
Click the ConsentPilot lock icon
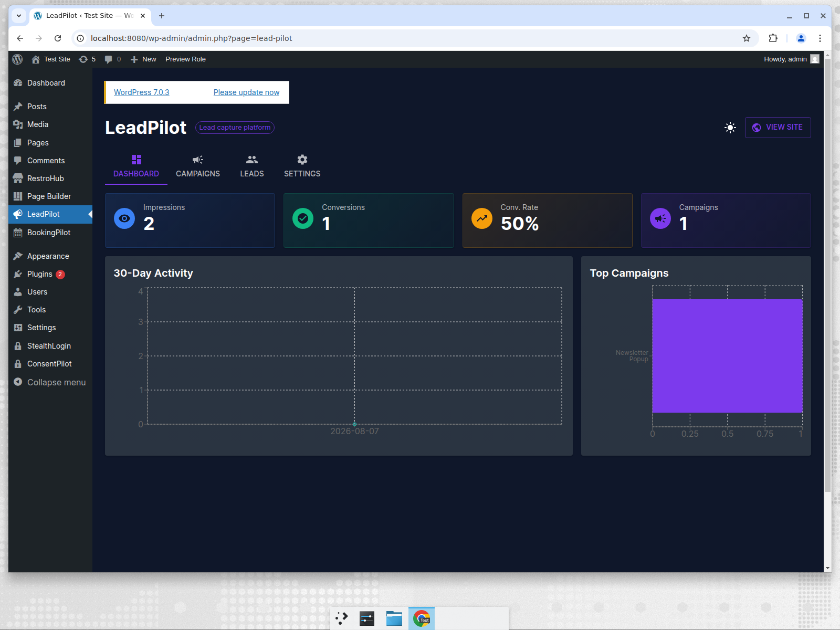18,364
